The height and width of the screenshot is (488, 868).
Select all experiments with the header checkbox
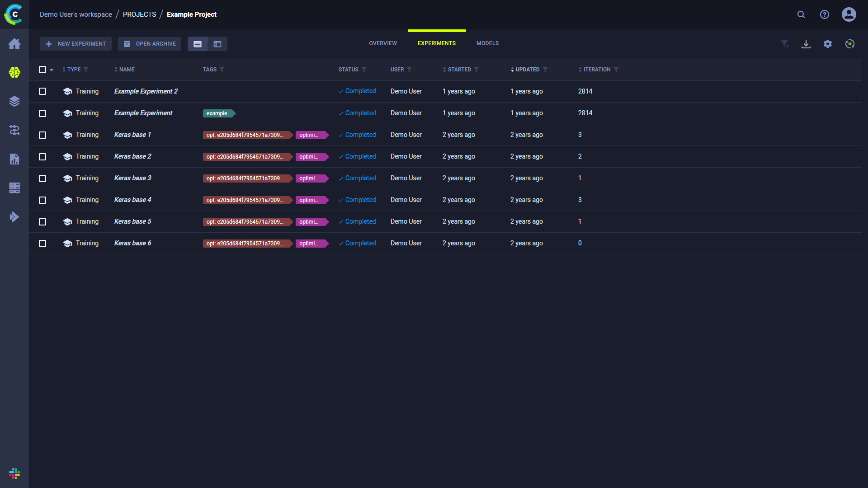pyautogui.click(x=42, y=70)
